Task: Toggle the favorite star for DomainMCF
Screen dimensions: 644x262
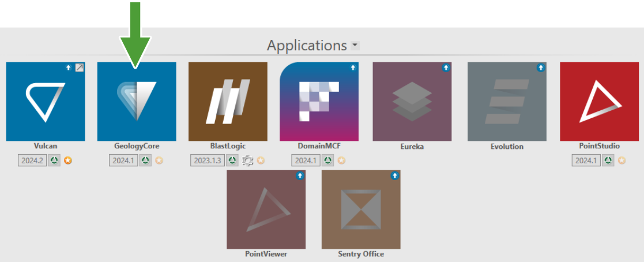Action: (x=341, y=160)
